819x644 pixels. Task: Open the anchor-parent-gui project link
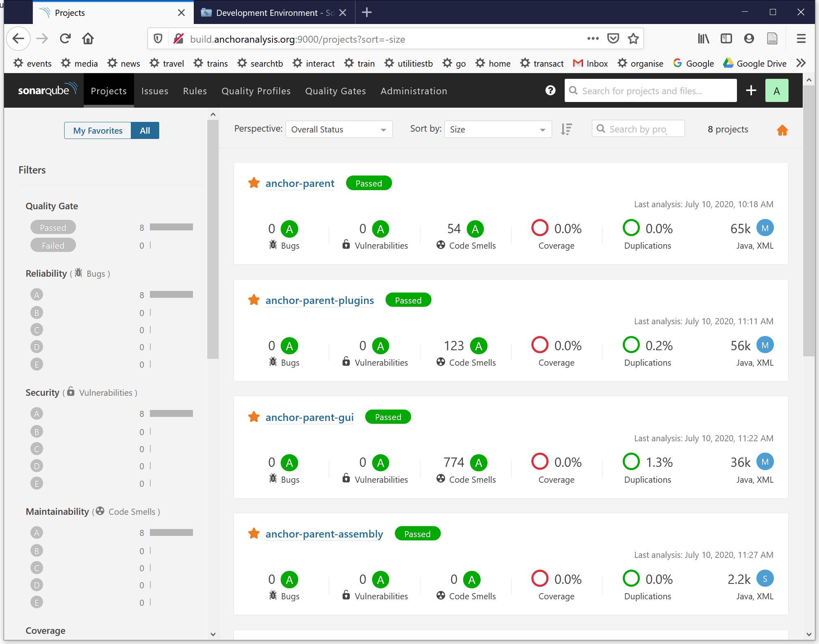click(x=310, y=417)
